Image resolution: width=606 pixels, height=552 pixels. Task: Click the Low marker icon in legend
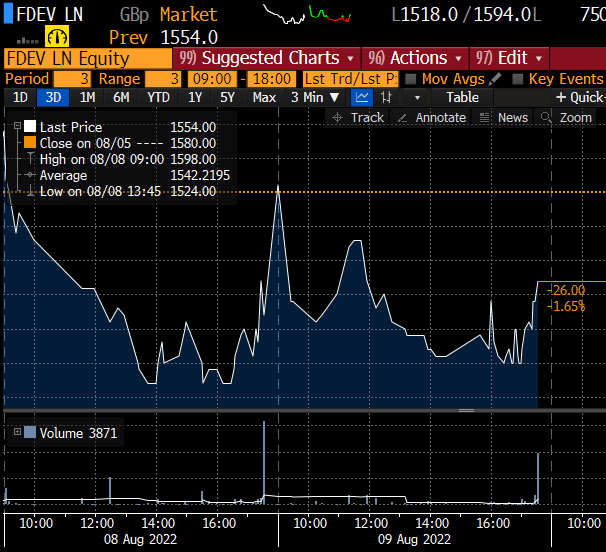pyautogui.click(x=31, y=190)
